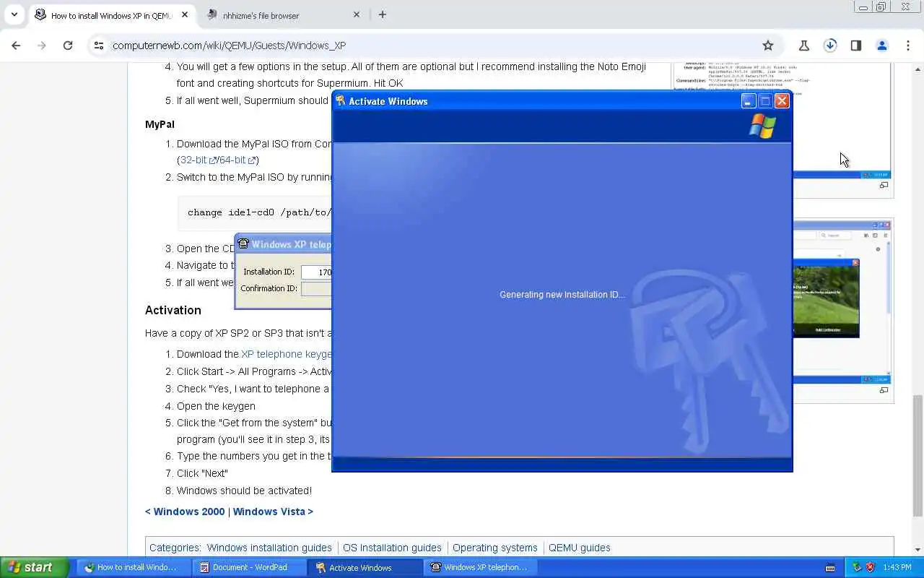The width and height of the screenshot is (924, 578).
Task: Switch to the browser taskbar button
Action: tap(134, 567)
